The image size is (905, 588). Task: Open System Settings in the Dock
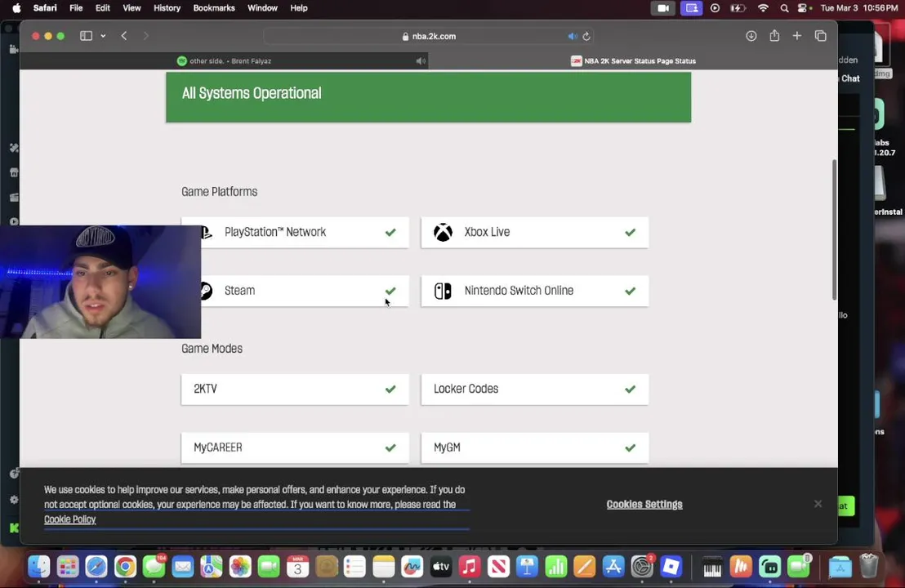click(x=642, y=567)
